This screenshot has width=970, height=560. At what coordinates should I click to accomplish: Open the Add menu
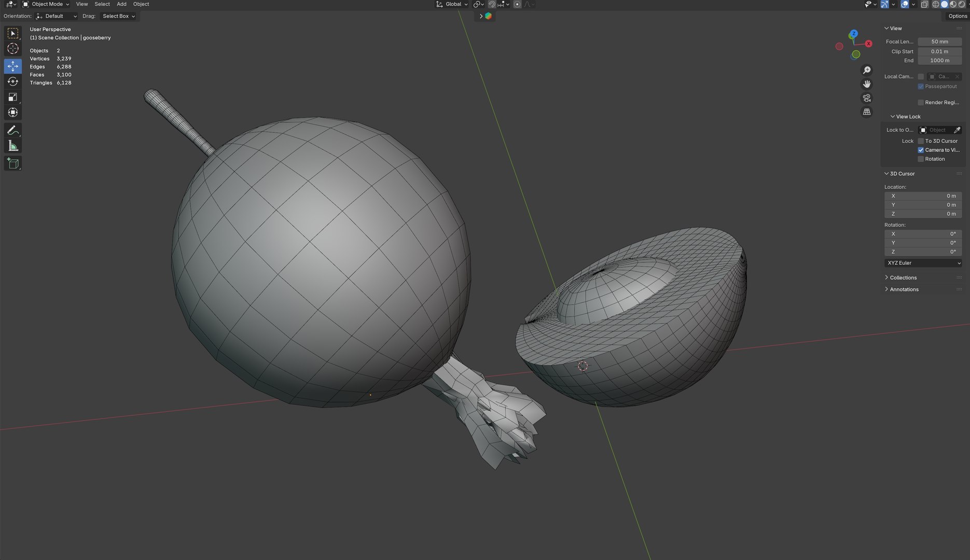click(x=121, y=4)
